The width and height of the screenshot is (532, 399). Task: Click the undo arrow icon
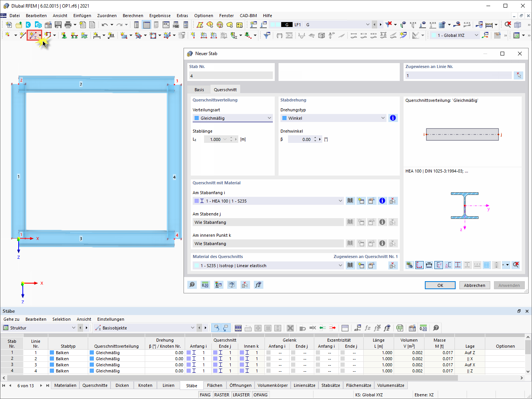pos(104,25)
